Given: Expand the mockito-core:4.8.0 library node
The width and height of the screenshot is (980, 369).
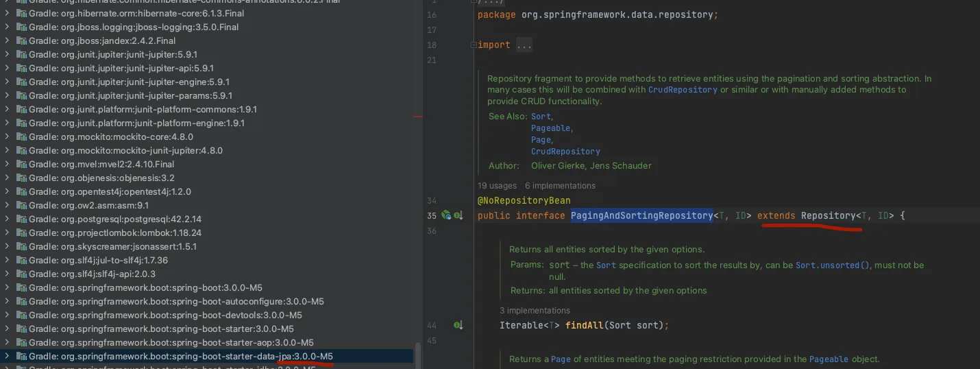Looking at the screenshot, I should (7, 136).
